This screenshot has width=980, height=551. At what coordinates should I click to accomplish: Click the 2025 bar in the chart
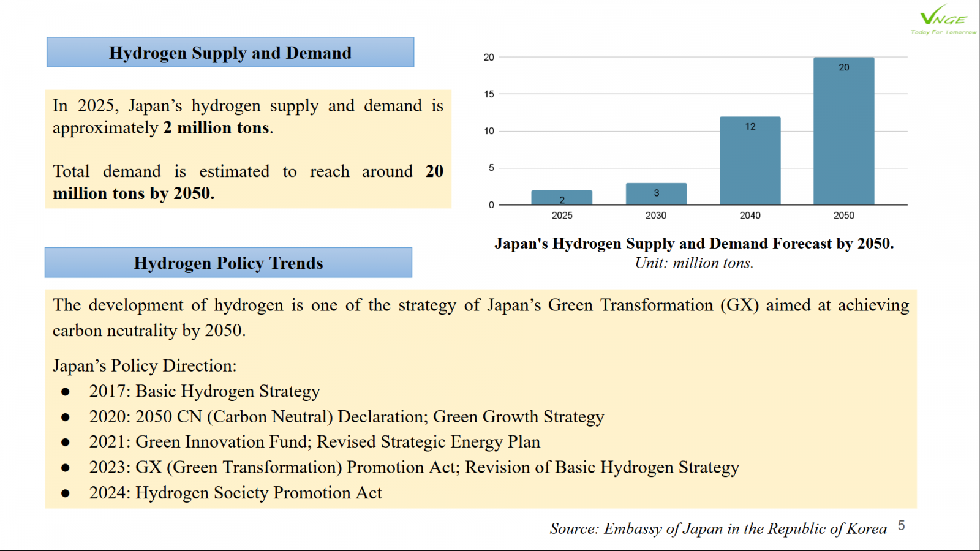pyautogui.click(x=562, y=198)
